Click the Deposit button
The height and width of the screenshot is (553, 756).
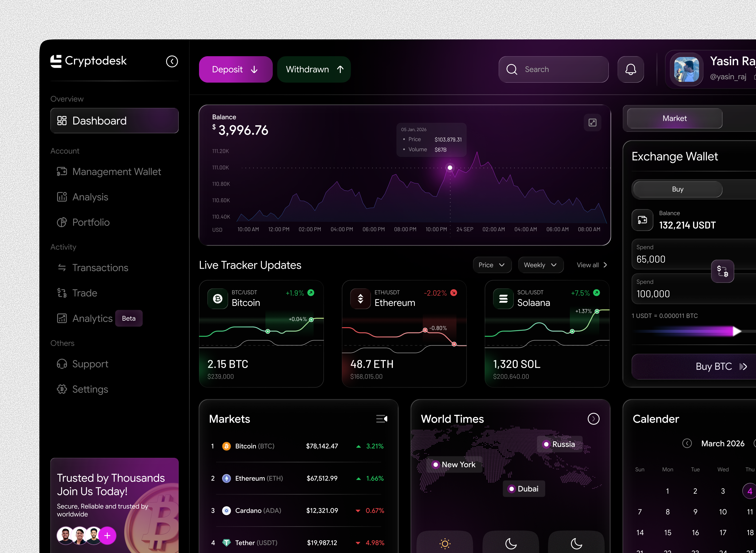(x=236, y=69)
